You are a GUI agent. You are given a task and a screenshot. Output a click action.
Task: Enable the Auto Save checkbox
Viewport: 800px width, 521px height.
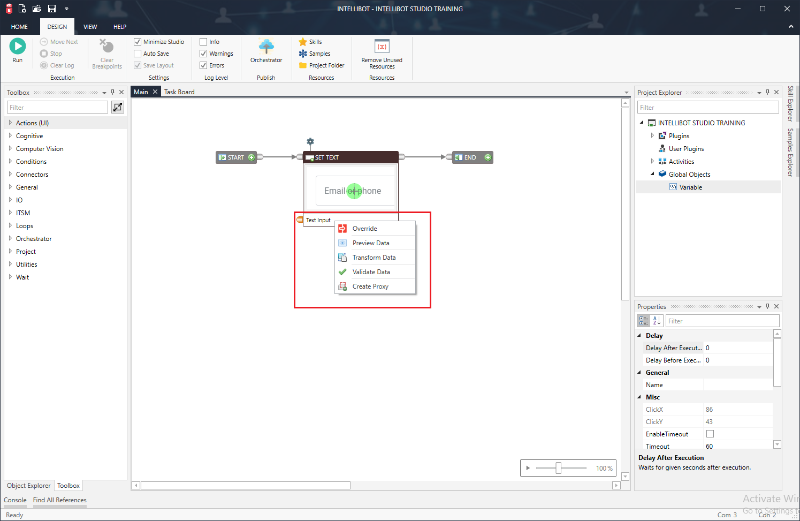tap(137, 53)
